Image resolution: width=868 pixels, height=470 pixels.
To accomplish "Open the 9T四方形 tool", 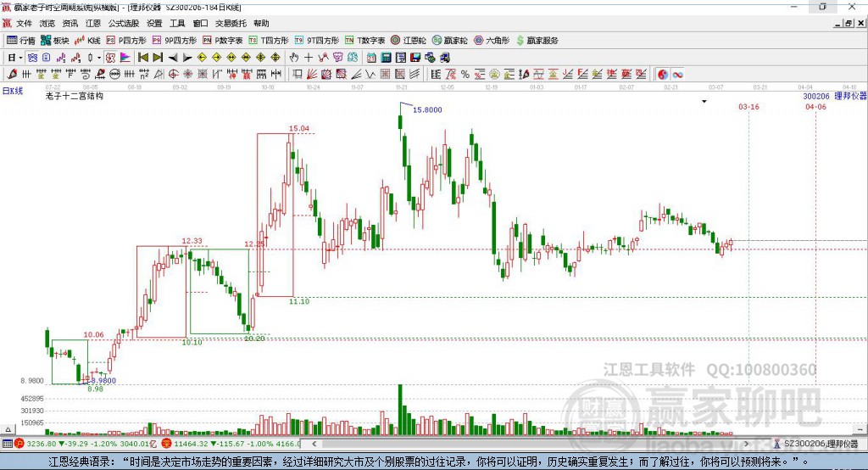I will [317, 41].
